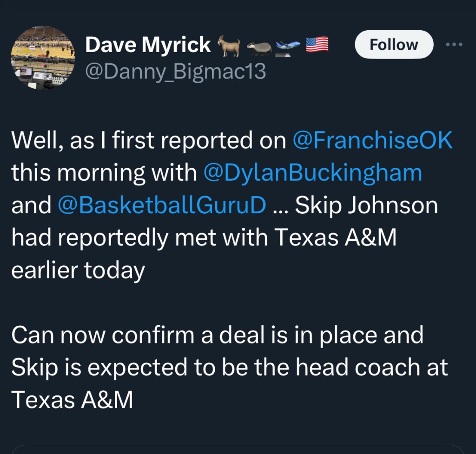The height and width of the screenshot is (454, 476).
Task: Click the goat emoji beside the name
Action: coord(229,46)
